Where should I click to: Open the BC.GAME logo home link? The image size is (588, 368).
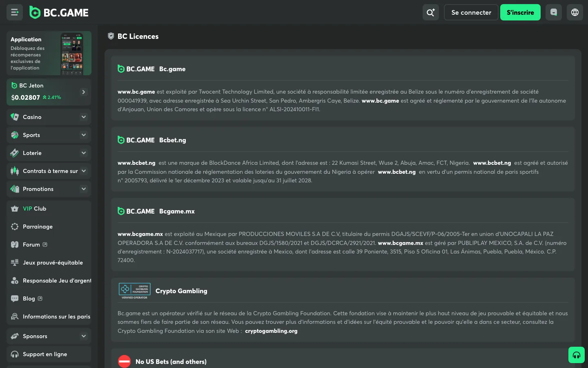pos(59,13)
